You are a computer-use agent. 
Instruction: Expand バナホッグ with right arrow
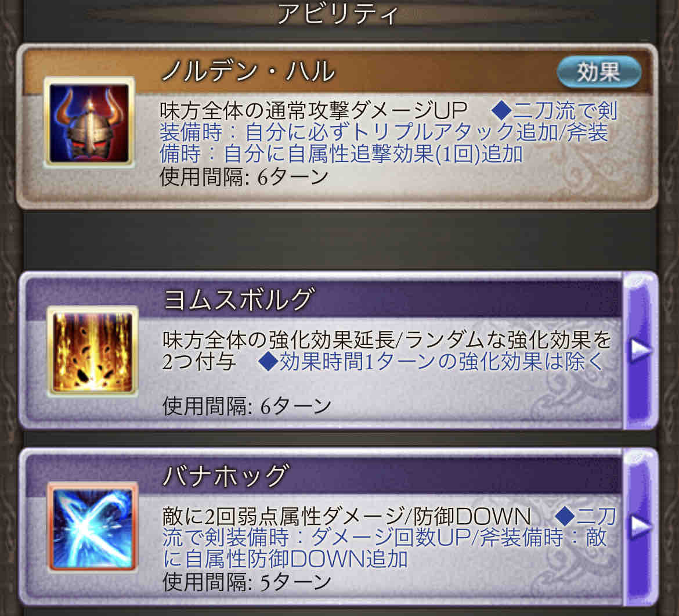[640, 526]
